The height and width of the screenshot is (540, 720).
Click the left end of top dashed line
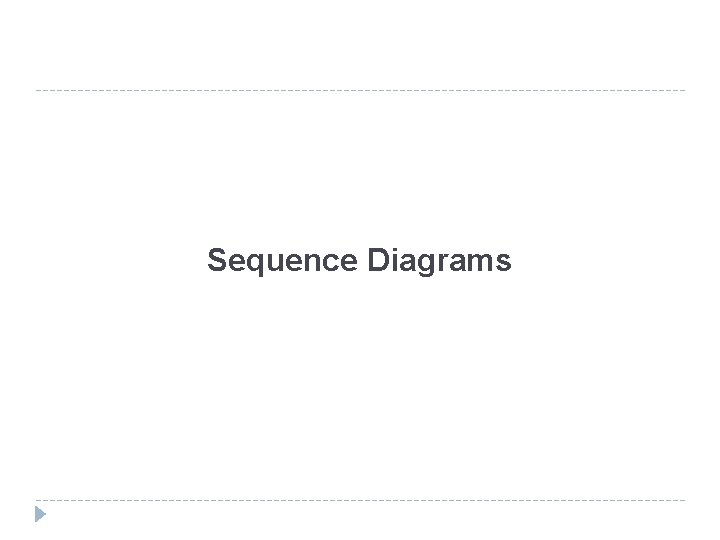(38, 91)
